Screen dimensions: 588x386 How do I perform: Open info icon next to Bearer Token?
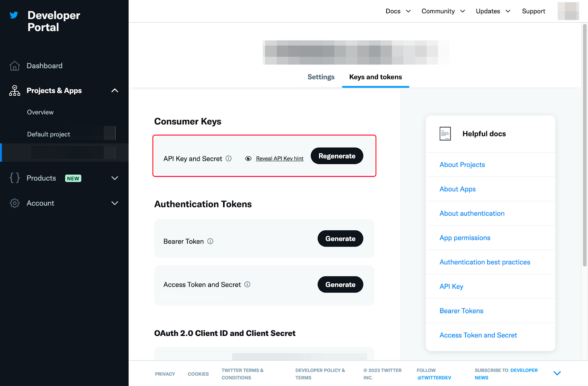210,241
